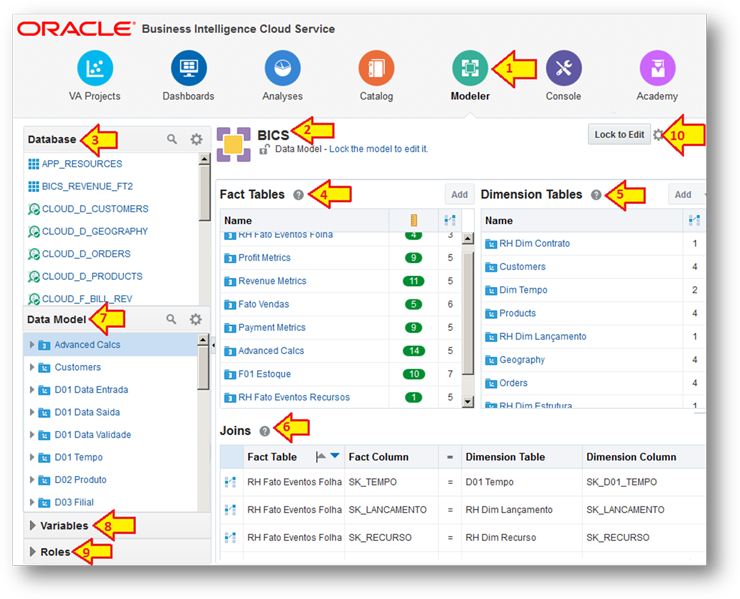This screenshot has height=599, width=740.
Task: Open the Analyses icon
Action: tap(282, 68)
